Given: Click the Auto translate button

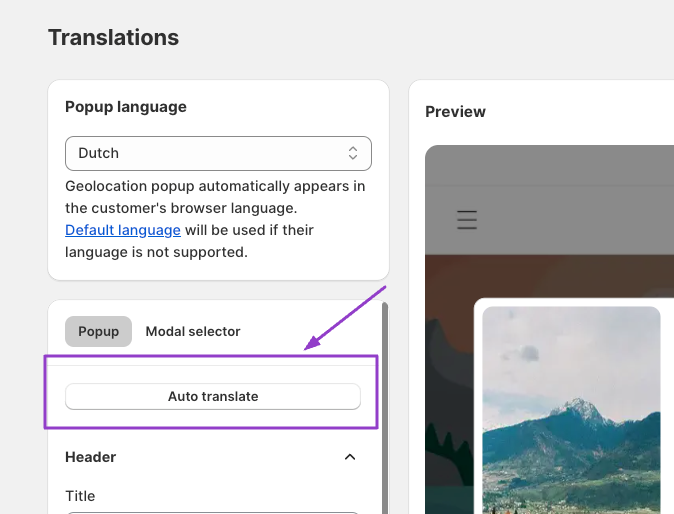Looking at the screenshot, I should pyautogui.click(x=213, y=396).
